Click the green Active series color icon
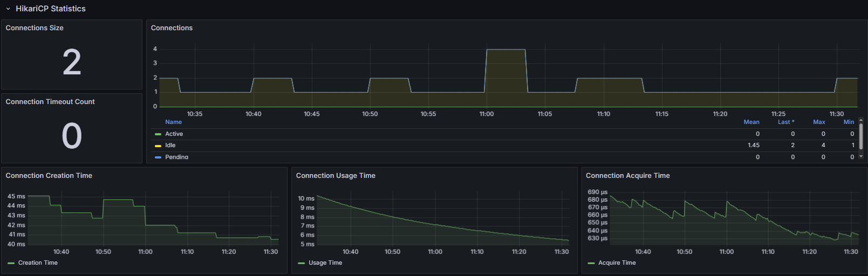This screenshot has width=868, height=276. 158,134
